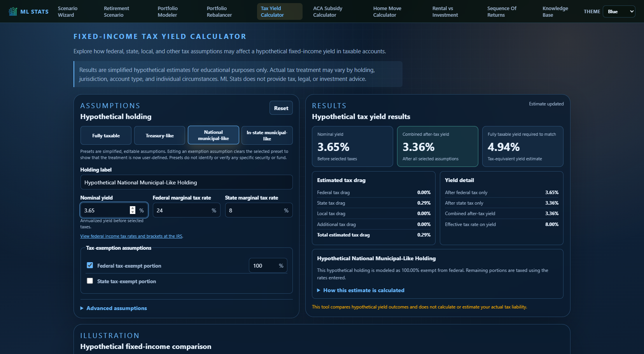Click the ML Stats logo icon
Image resolution: width=644 pixels, height=354 pixels.
13,11
